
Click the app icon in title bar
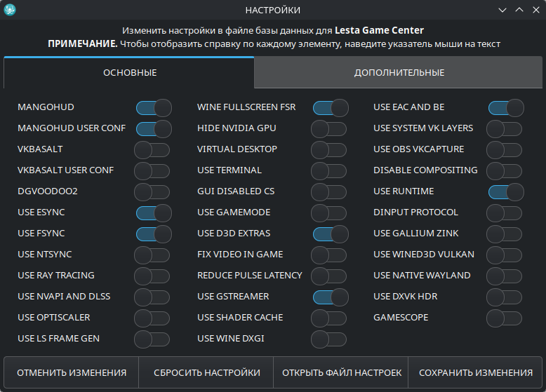coord(10,10)
